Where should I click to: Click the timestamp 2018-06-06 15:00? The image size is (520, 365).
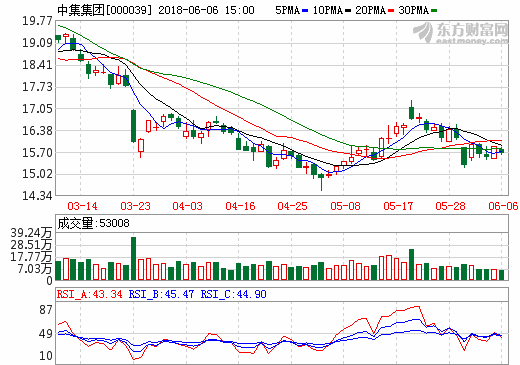tap(206, 10)
